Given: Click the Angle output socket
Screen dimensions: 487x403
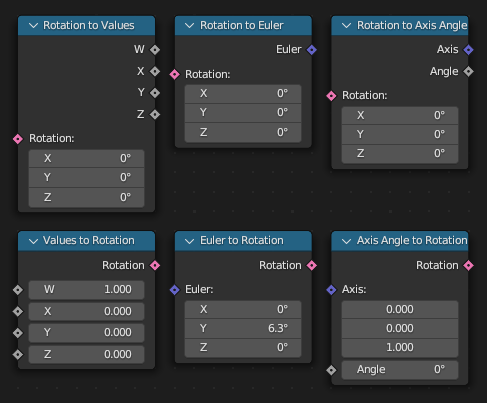Looking at the screenshot, I should (468, 71).
